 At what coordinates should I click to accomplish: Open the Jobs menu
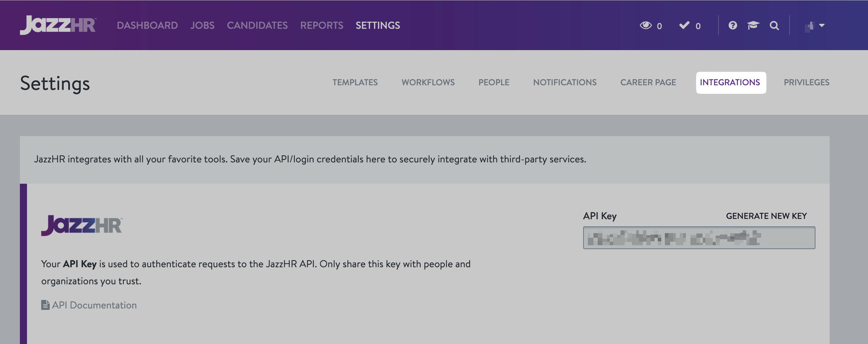202,25
